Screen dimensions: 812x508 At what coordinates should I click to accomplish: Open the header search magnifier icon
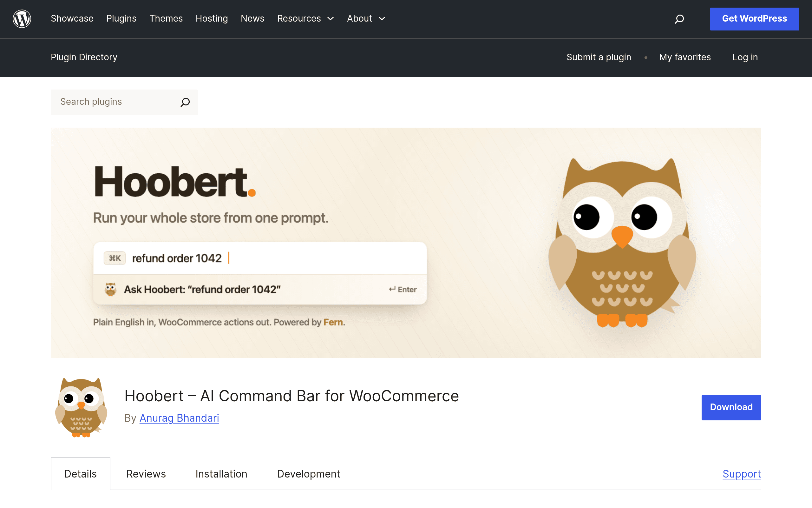click(x=679, y=19)
